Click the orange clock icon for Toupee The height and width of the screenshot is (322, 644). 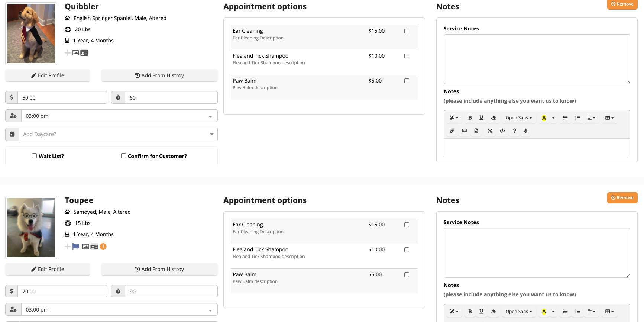103,247
